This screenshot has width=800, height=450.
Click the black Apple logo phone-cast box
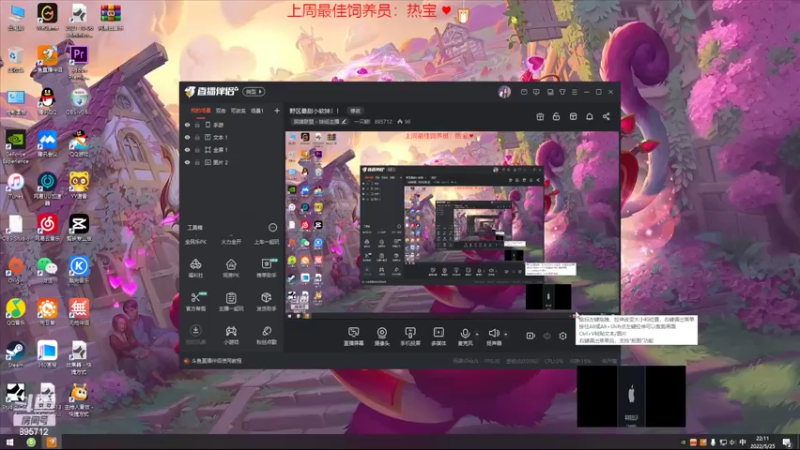click(631, 396)
